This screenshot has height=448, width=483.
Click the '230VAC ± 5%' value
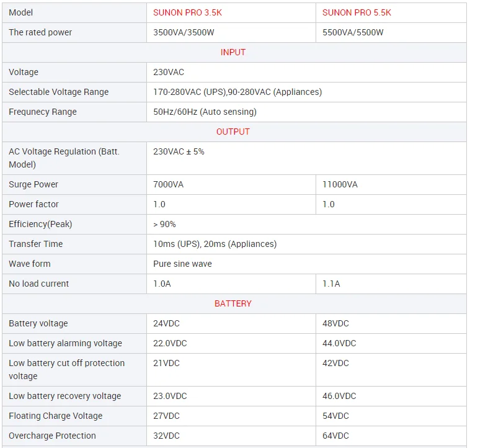pyautogui.click(x=179, y=151)
